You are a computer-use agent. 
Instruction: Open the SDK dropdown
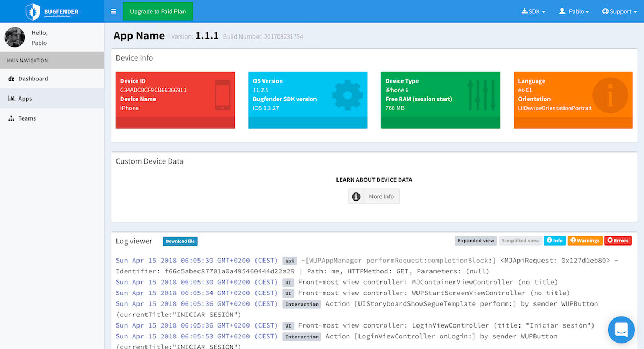[x=533, y=11]
